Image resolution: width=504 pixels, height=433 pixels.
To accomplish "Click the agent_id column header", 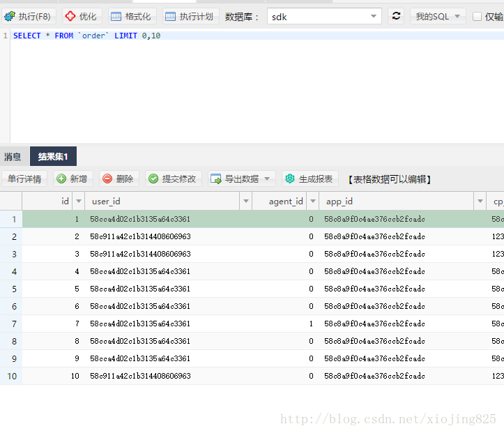I will point(280,202).
